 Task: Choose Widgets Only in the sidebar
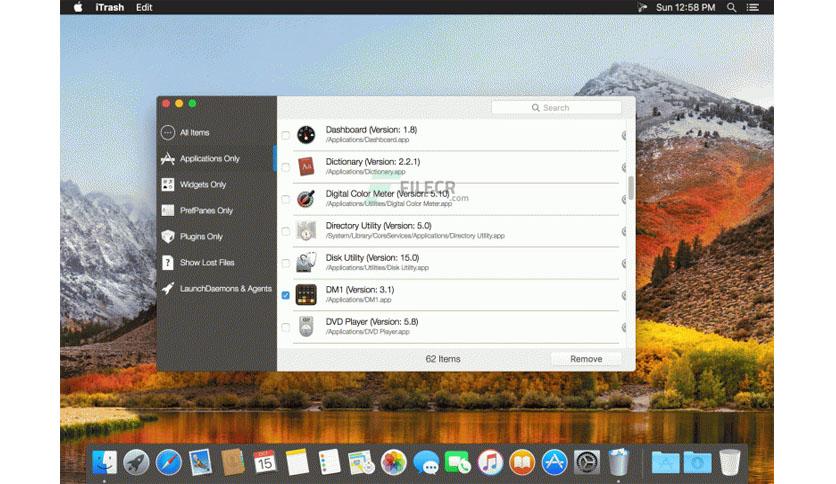(194, 184)
